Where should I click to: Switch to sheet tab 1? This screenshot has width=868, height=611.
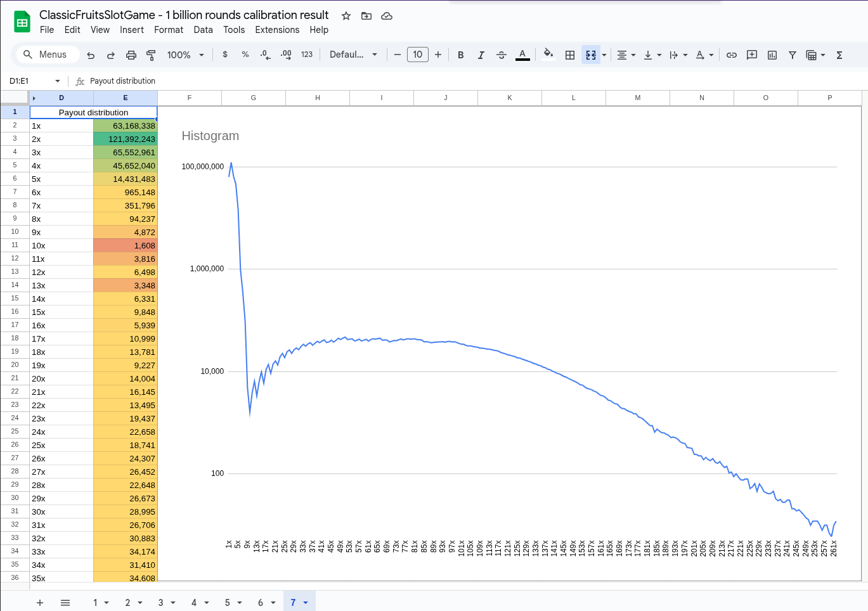95,603
